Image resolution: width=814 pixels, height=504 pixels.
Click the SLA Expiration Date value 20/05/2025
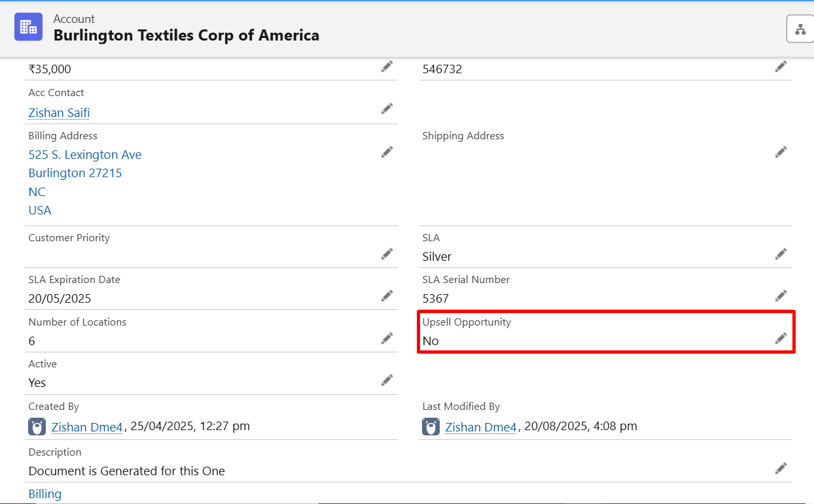60,299
